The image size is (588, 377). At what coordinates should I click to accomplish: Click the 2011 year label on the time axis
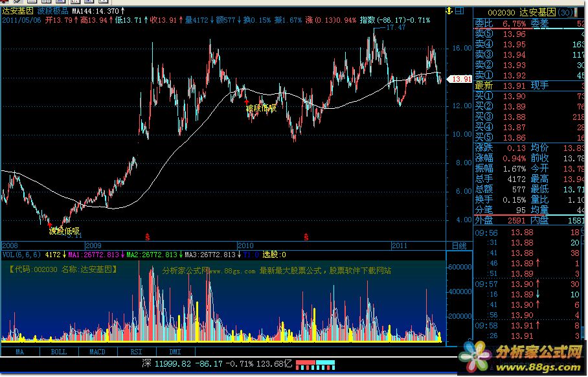(400, 246)
